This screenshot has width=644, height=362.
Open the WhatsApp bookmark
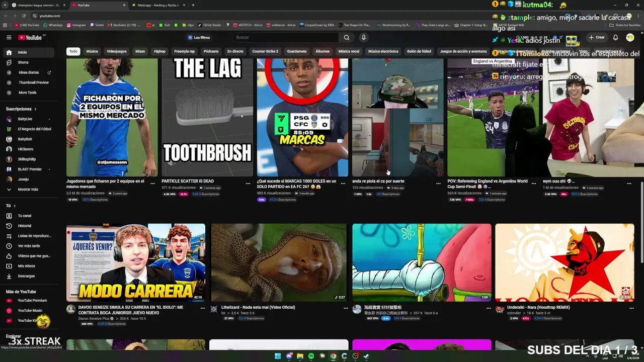click(x=53, y=25)
